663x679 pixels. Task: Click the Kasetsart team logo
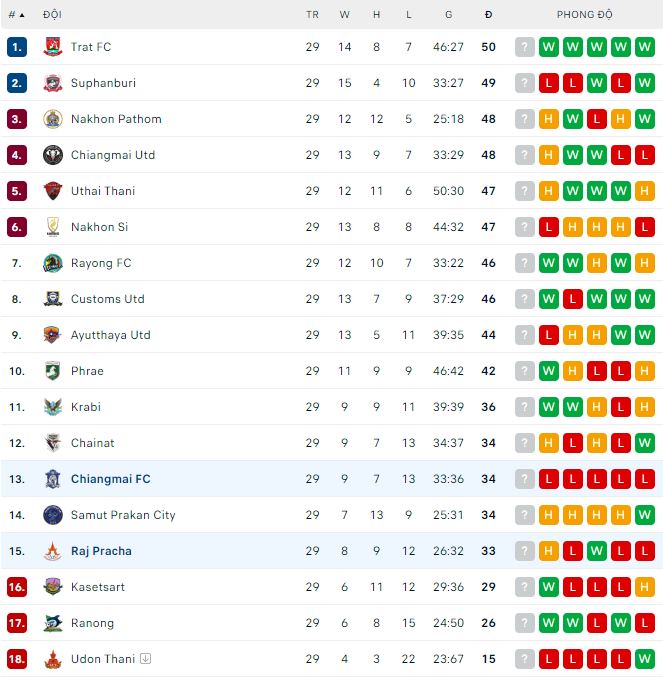point(53,587)
